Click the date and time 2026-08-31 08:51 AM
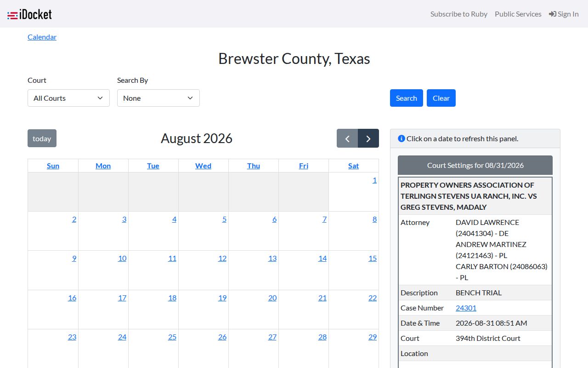Image resolution: width=588 pixels, height=368 pixels. pos(491,323)
